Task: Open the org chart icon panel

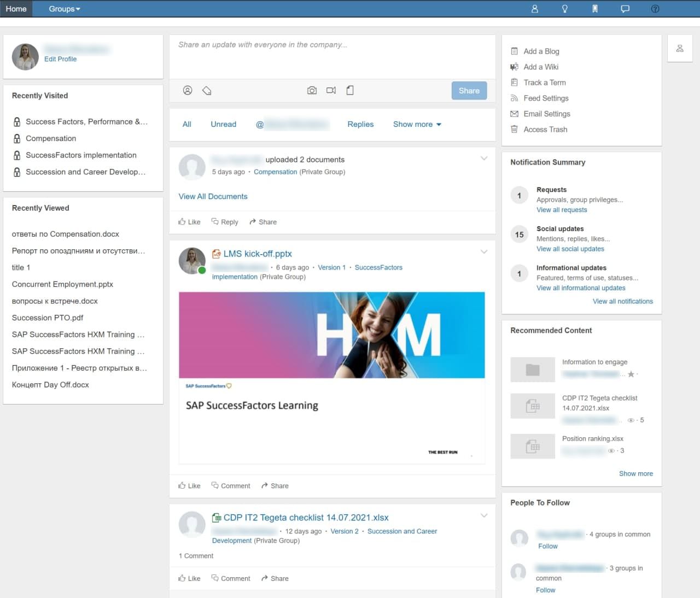Action: click(680, 49)
